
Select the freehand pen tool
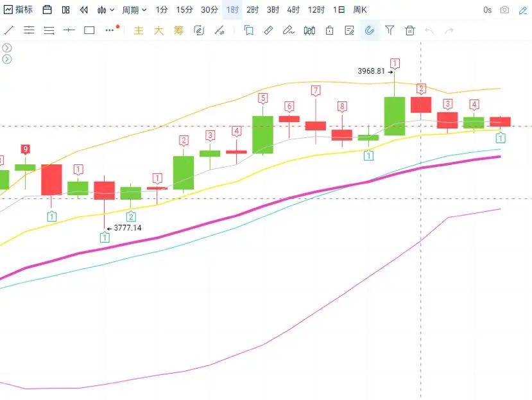coord(288,31)
